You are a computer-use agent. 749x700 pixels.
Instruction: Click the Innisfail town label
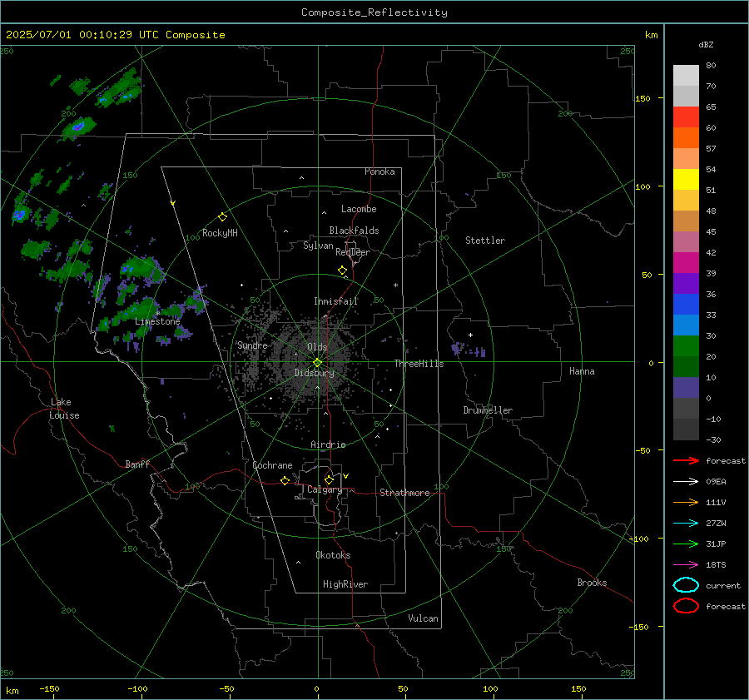coord(335,301)
